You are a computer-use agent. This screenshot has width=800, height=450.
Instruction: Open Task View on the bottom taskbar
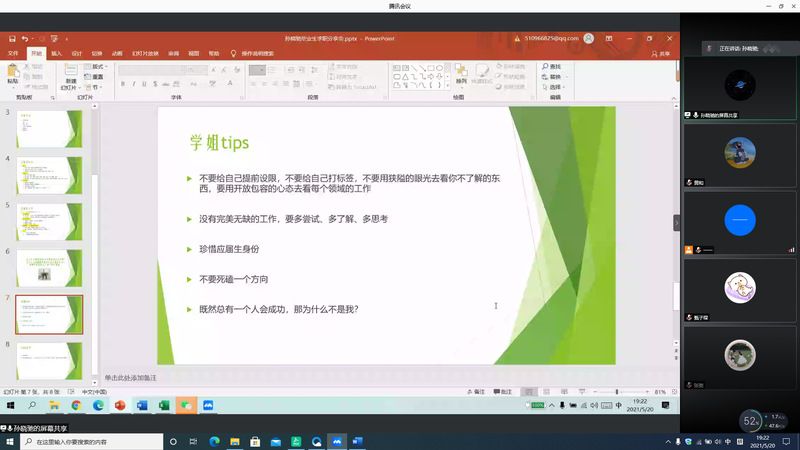click(x=193, y=442)
